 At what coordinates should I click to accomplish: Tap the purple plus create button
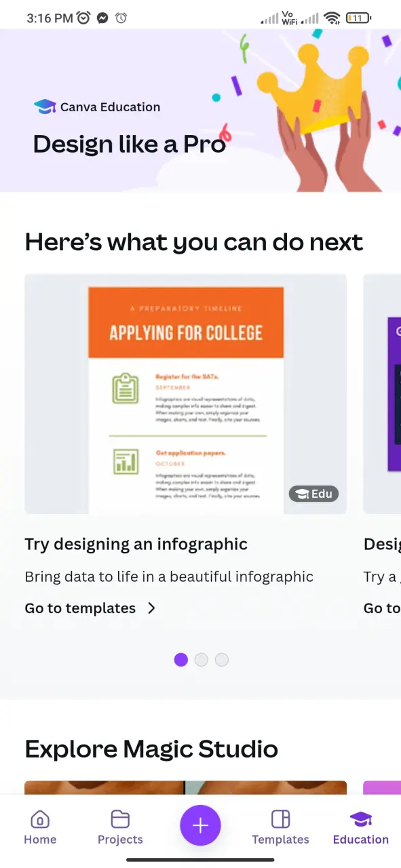(200, 825)
